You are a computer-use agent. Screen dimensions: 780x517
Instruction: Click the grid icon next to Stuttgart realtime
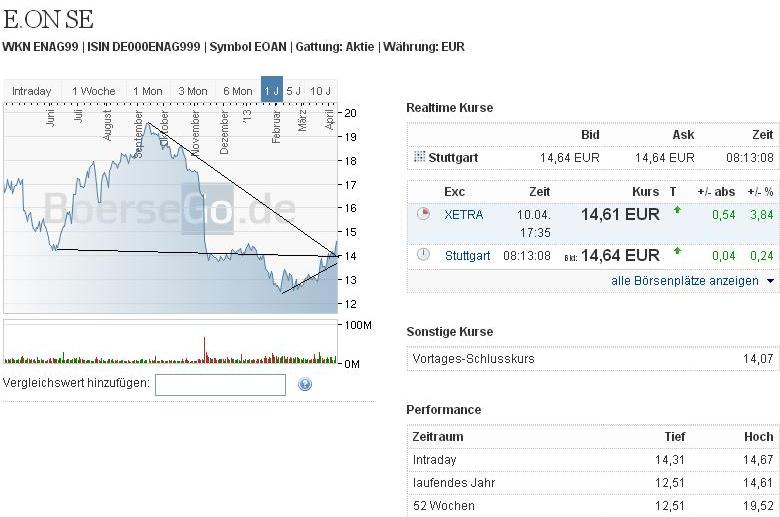[418, 157]
